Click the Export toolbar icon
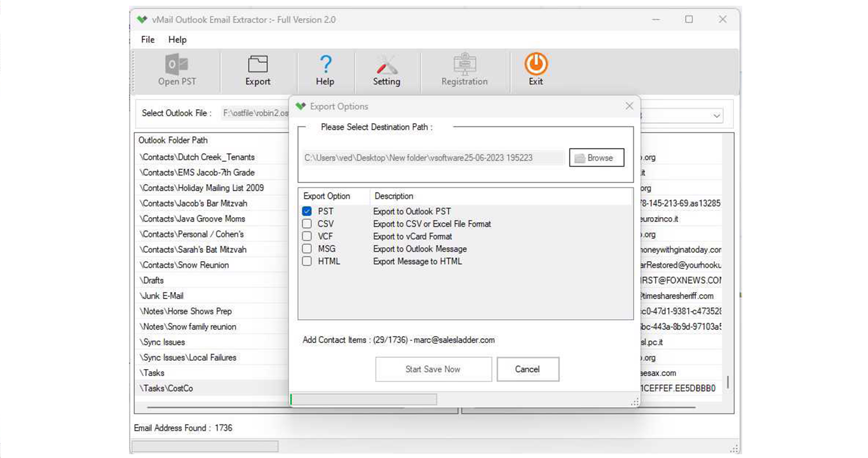 click(258, 70)
